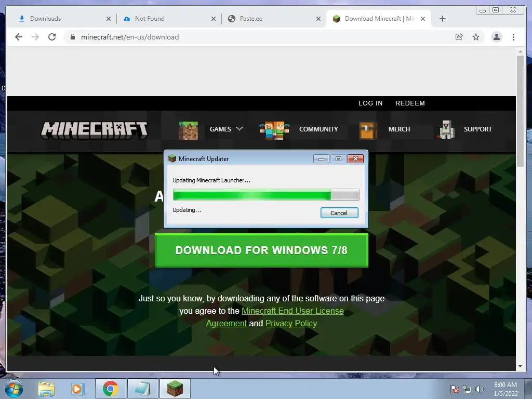
Task: Click the Steve and Alex Community icon
Action: [x=274, y=130]
